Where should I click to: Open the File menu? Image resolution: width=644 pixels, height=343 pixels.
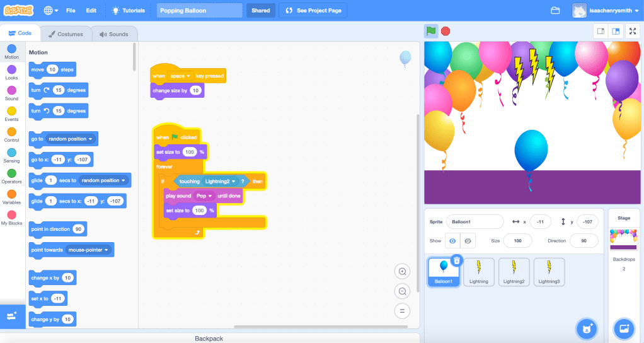[71, 11]
